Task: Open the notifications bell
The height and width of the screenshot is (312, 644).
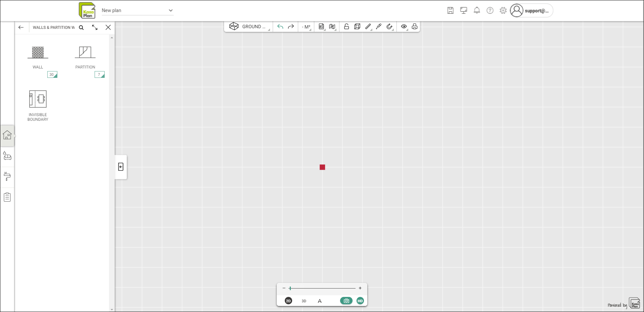Action: click(477, 10)
